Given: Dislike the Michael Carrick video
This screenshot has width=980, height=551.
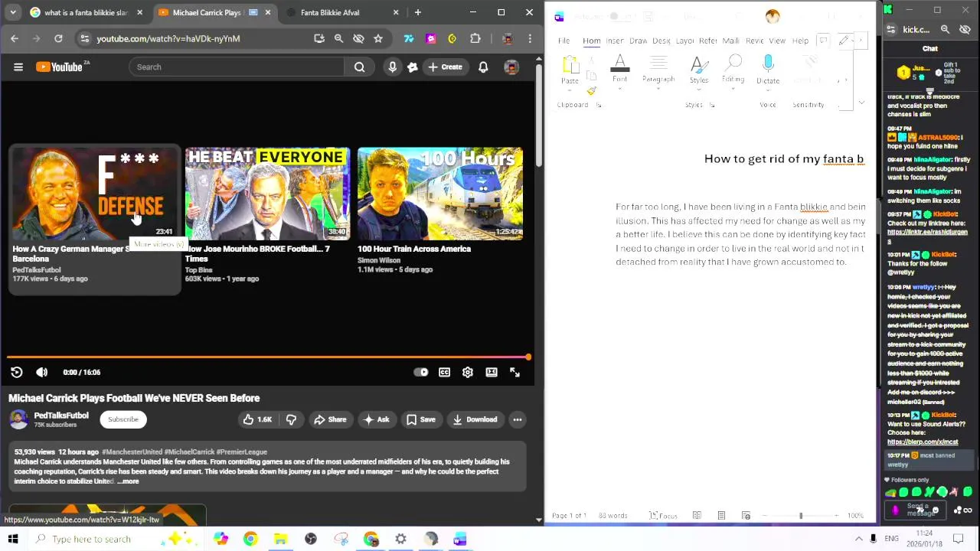Looking at the screenshot, I should (291, 419).
